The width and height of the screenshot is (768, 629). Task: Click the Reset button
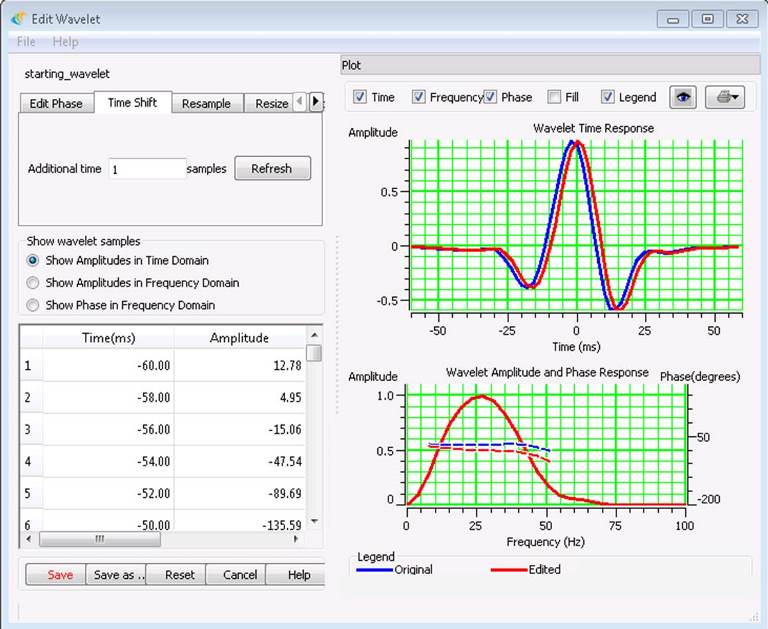point(176,575)
